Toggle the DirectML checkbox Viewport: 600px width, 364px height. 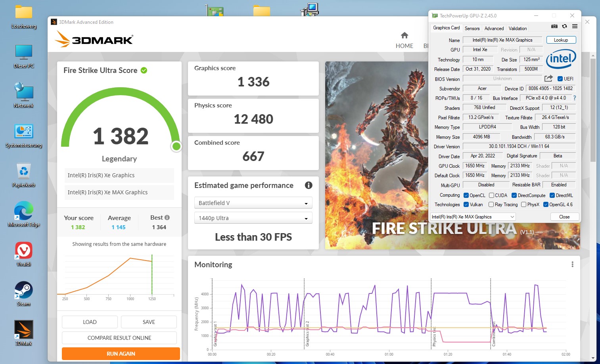tap(552, 195)
